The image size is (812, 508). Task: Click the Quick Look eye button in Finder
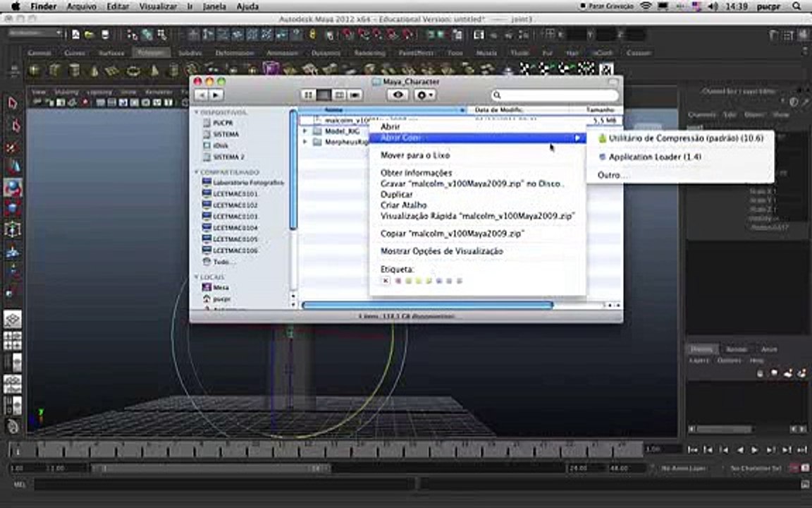point(398,95)
